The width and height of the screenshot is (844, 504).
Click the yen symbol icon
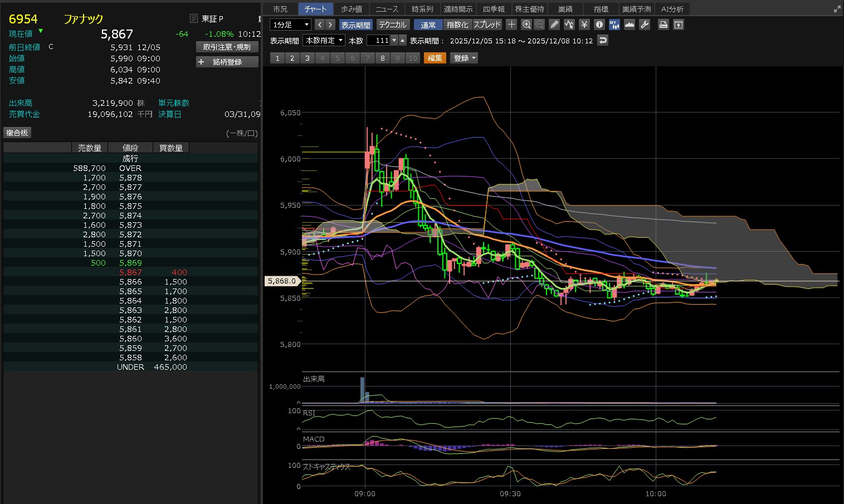(x=584, y=25)
